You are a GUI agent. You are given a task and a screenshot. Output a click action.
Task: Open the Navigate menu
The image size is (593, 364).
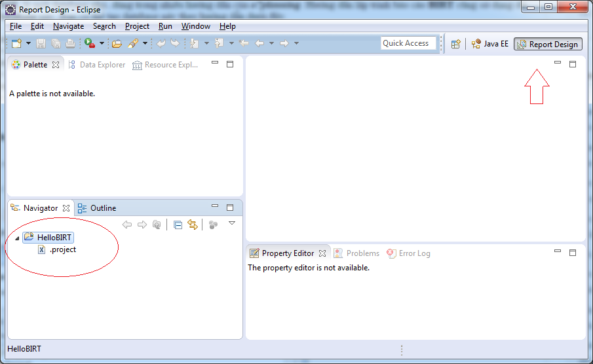(68, 26)
